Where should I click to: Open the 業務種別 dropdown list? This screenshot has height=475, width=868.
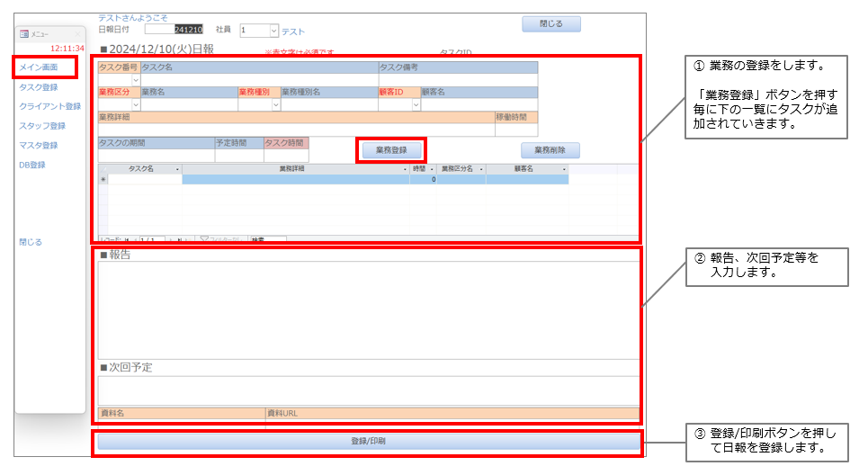pos(275,104)
